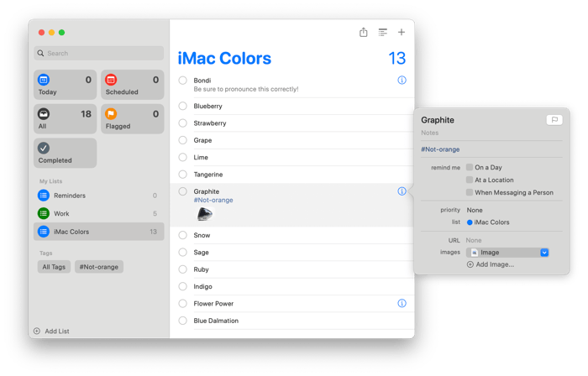The height and width of the screenshot is (376, 588).
Task: Click the Graphite title in the popover
Action: coord(438,120)
